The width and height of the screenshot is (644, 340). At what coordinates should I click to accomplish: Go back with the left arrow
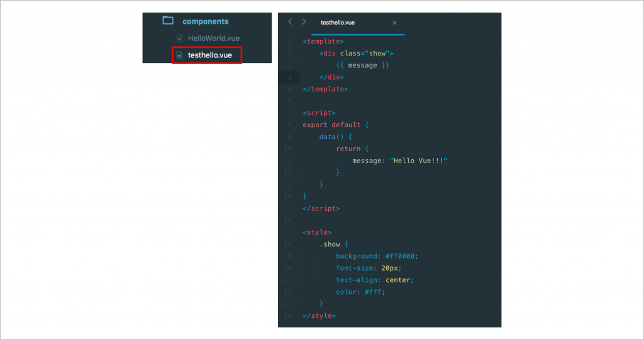click(290, 22)
